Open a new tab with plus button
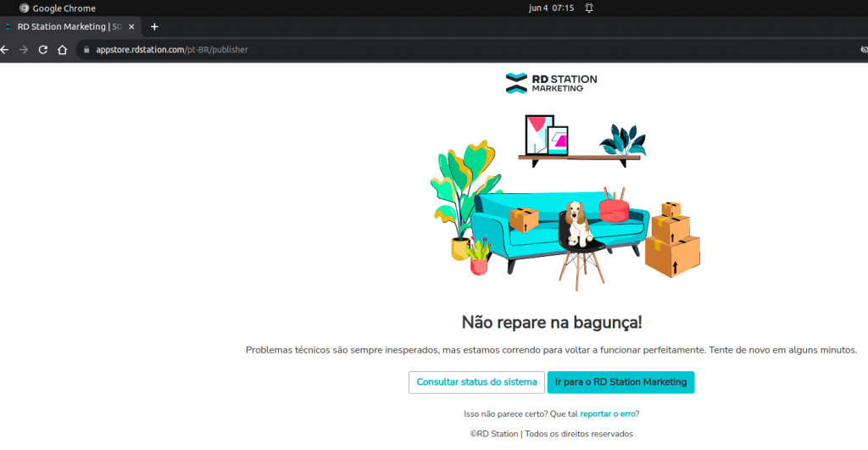868x450 pixels. coord(154,26)
